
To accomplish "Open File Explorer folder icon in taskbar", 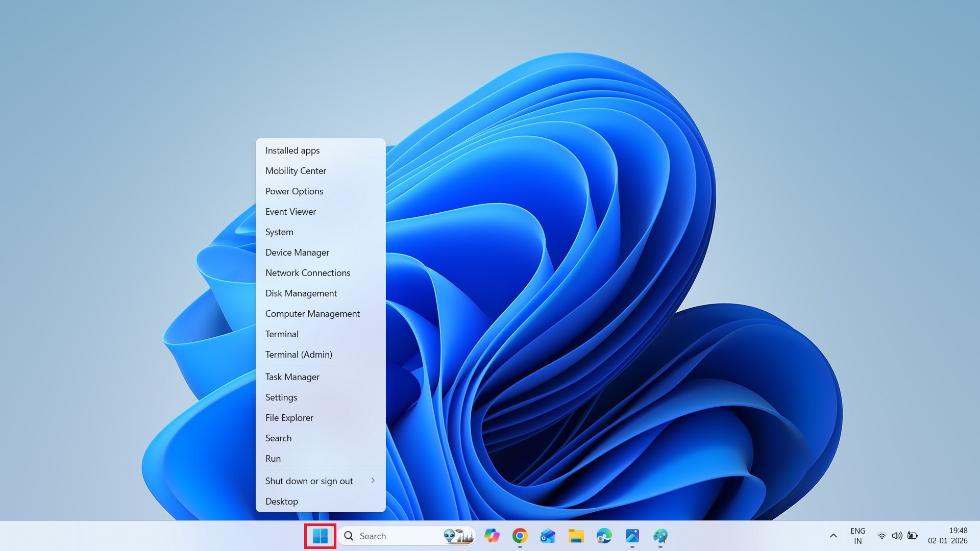I will click(x=576, y=536).
